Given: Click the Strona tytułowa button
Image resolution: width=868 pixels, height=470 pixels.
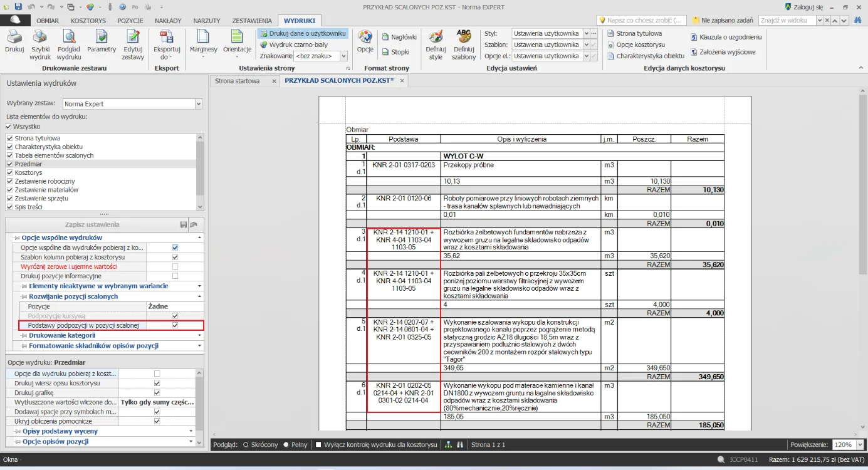Looking at the screenshot, I should pyautogui.click(x=639, y=33).
